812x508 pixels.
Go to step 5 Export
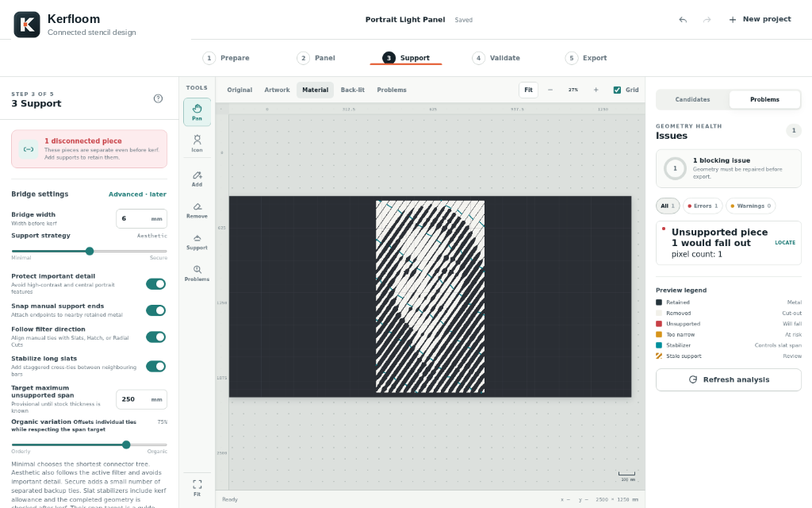tap(586, 58)
